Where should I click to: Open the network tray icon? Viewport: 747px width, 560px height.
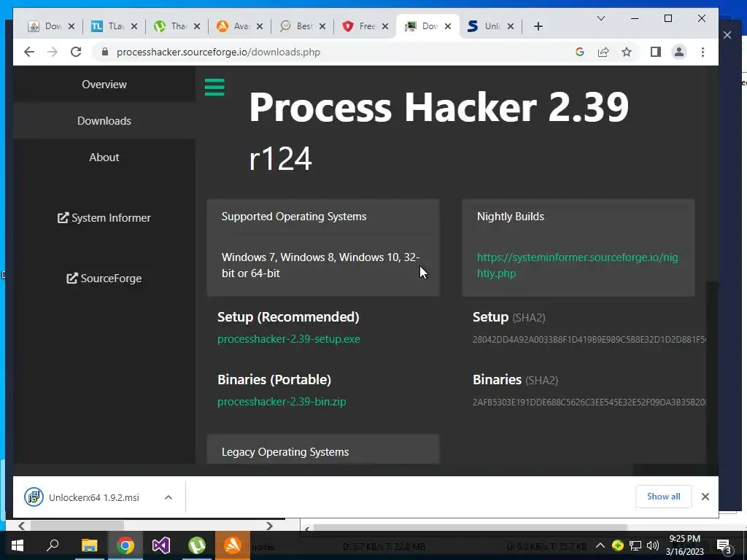(635, 545)
